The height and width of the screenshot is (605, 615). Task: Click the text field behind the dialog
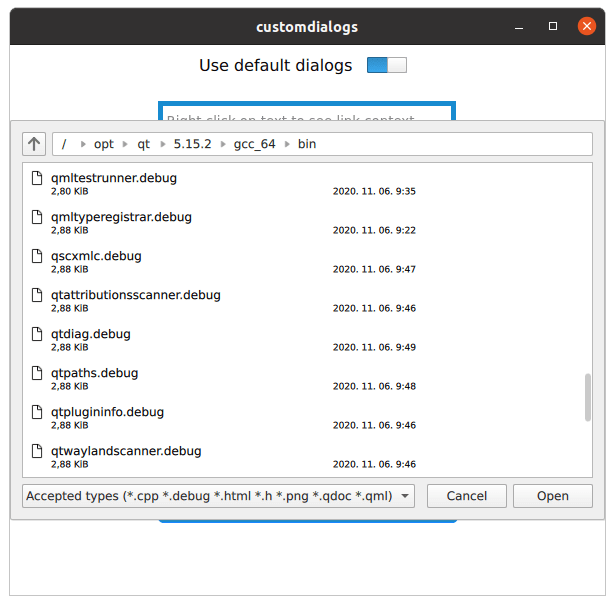(306, 112)
